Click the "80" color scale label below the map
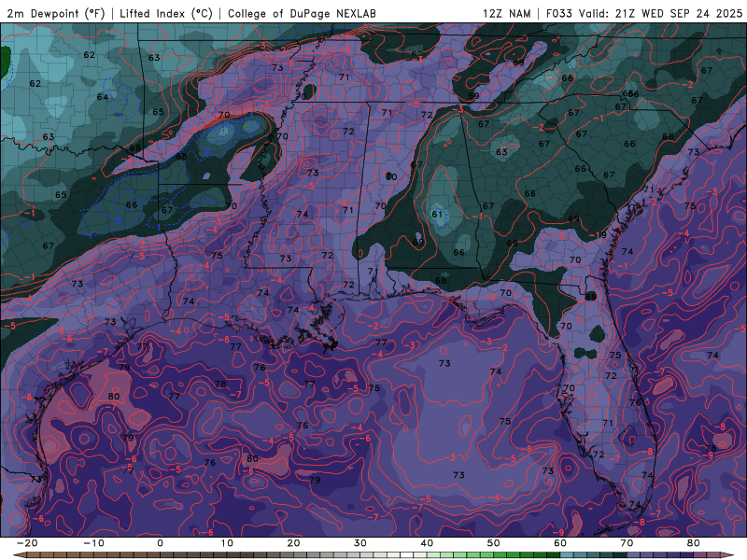Viewport: 747px width, 560px height. coord(694,543)
